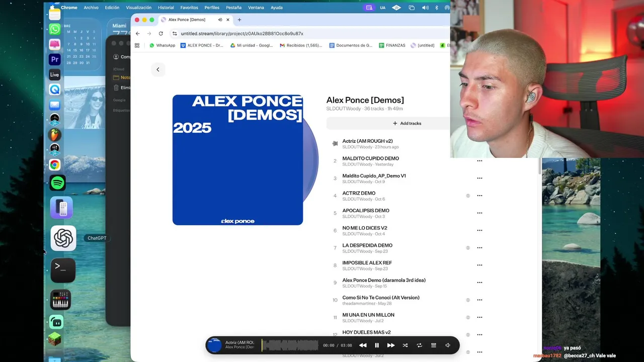
Task: Open the piano keyboard app in Dock
Action: (x=60, y=300)
